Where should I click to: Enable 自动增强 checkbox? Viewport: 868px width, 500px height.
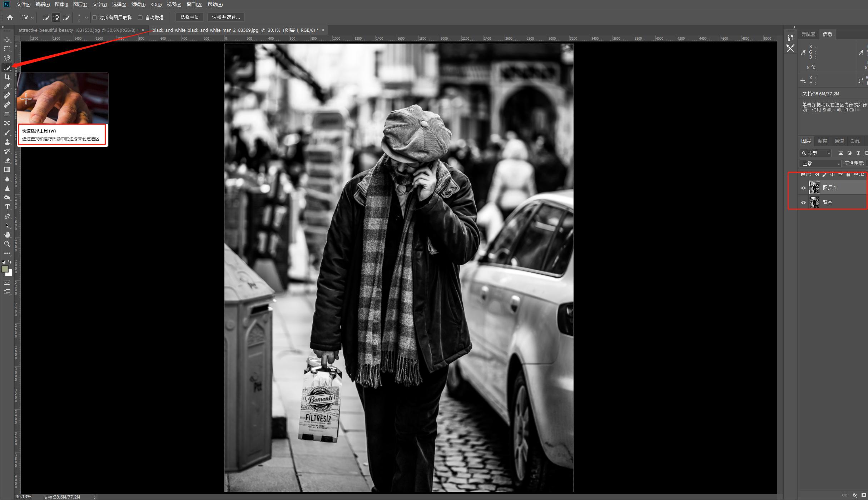140,17
